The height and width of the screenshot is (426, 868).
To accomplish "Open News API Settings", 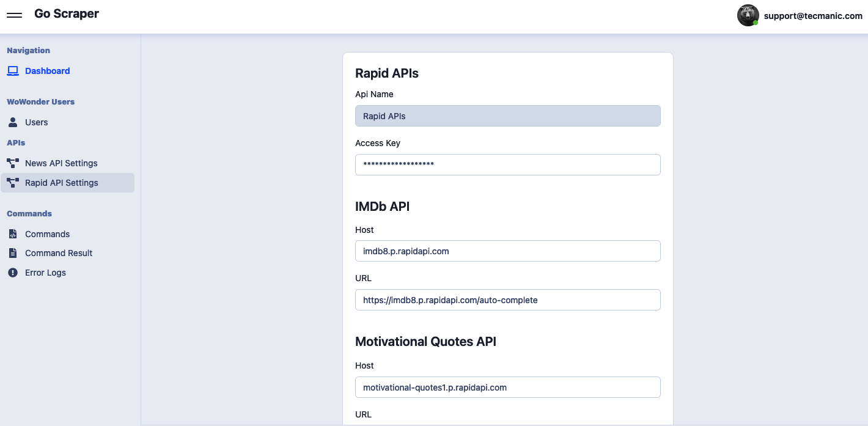I will click(61, 163).
